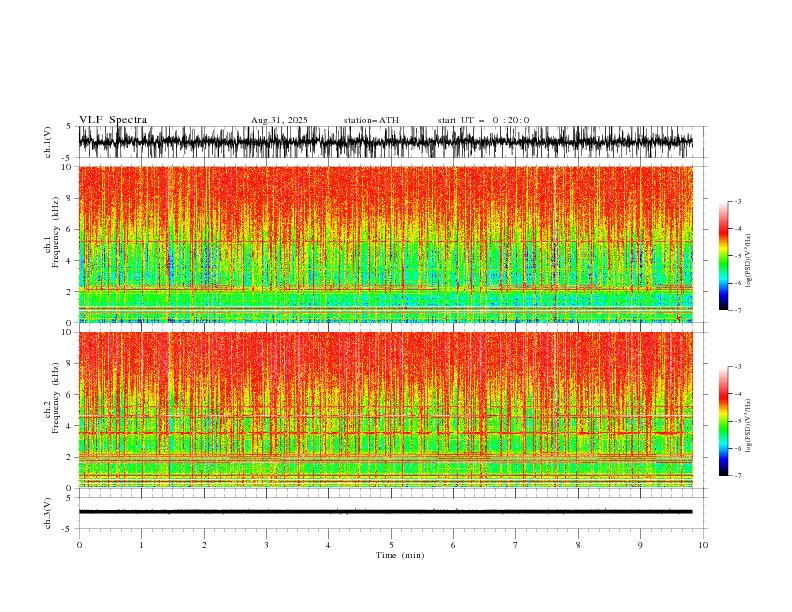Click the ch.1 spectrogram color scale bar
This screenshot has height=612, width=792.
pos(723,256)
